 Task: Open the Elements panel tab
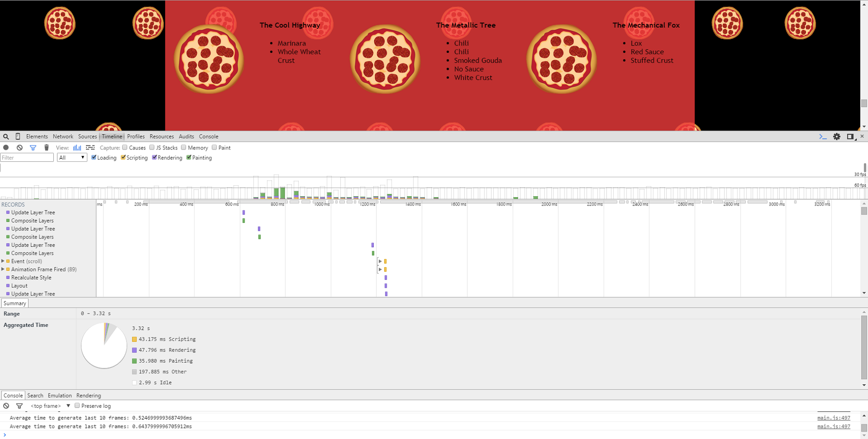(x=37, y=137)
